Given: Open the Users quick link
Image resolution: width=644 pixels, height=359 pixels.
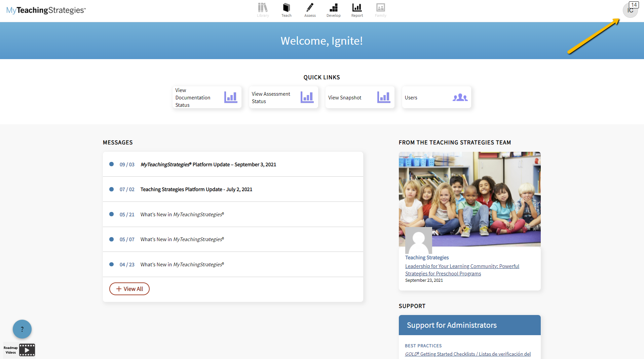Looking at the screenshot, I should tap(436, 97).
